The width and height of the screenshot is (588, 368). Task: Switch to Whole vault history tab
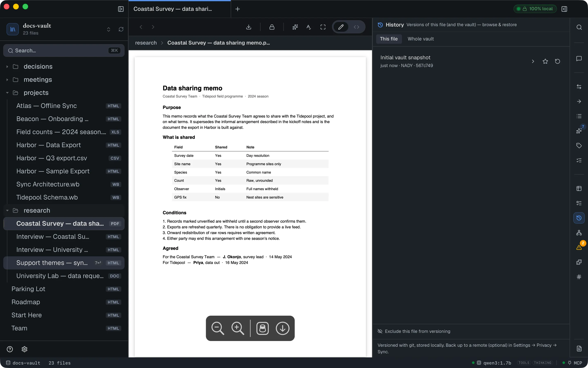421,39
